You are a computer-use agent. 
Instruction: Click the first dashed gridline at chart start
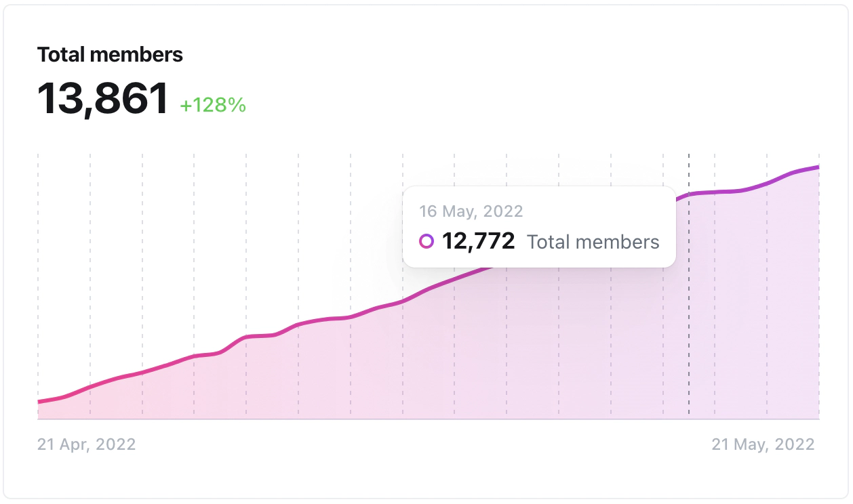[x=38, y=271]
